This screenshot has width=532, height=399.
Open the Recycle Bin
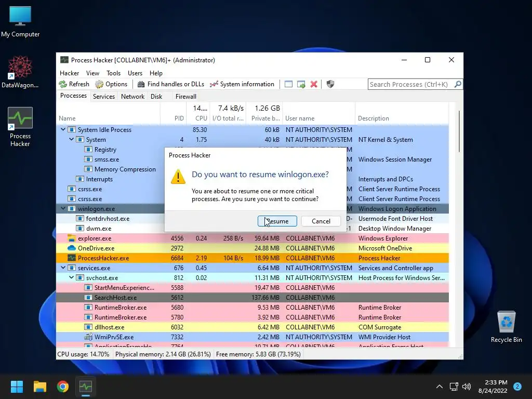(506, 326)
